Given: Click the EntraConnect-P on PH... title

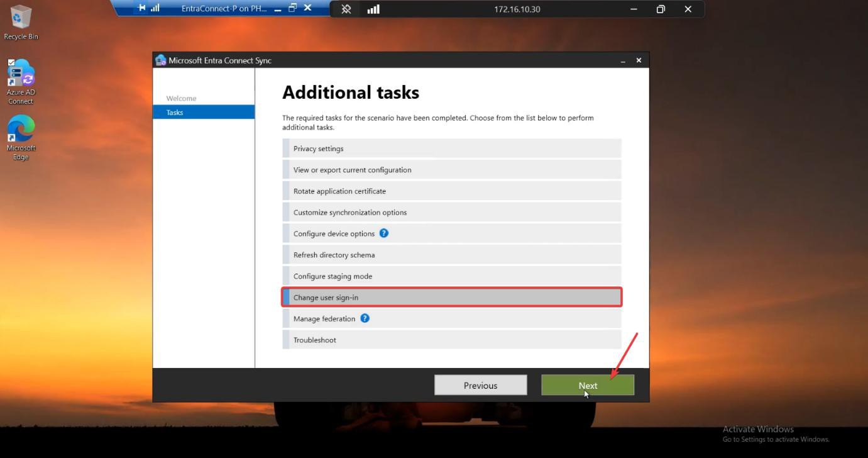Looking at the screenshot, I should (x=224, y=8).
